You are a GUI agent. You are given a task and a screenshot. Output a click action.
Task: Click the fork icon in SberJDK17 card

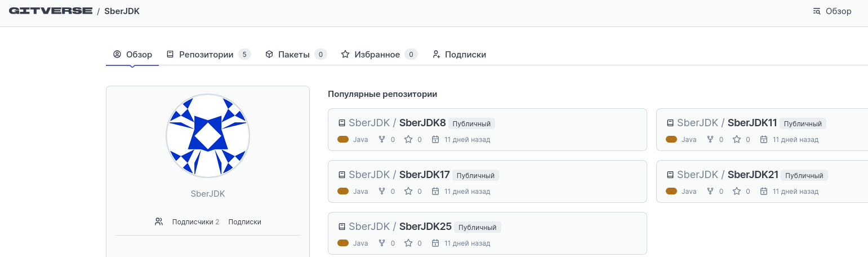382,191
